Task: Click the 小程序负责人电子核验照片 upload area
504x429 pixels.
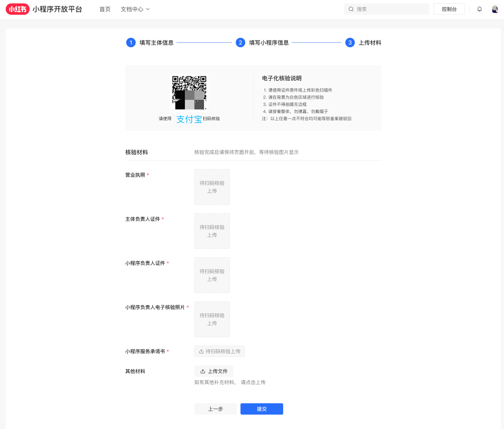Action: point(212,319)
